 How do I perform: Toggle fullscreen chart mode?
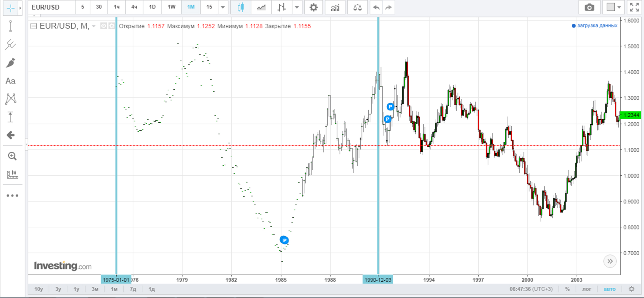(634, 7)
